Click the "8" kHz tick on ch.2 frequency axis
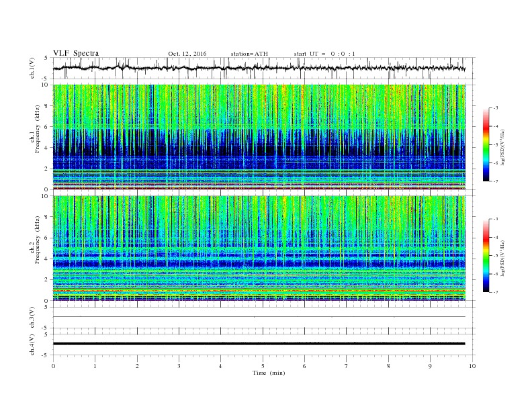 (x=47, y=217)
